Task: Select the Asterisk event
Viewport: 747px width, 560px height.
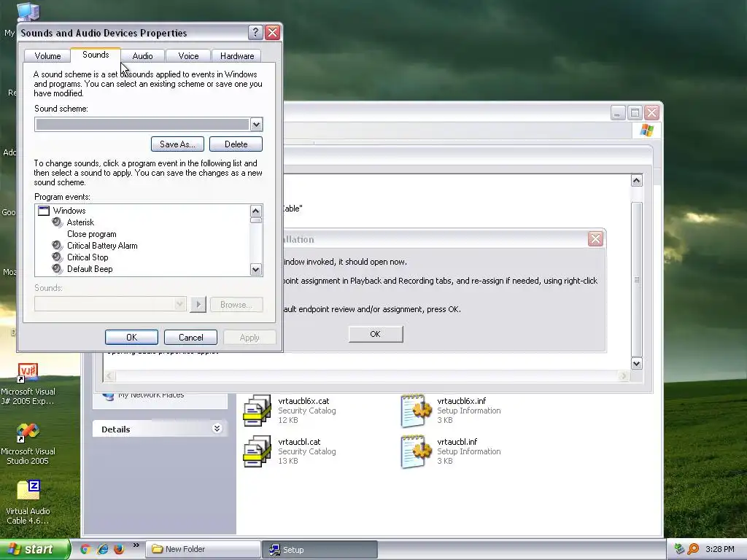Action: [80, 222]
